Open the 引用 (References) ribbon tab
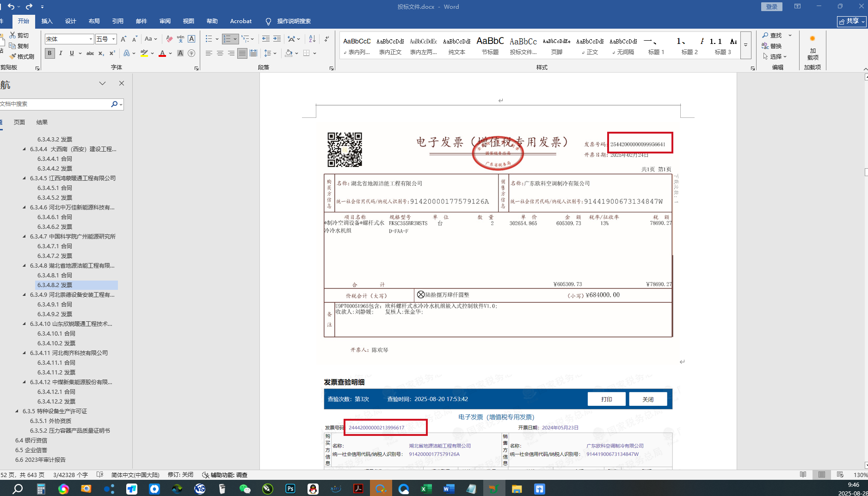868x496 pixels. [117, 21]
